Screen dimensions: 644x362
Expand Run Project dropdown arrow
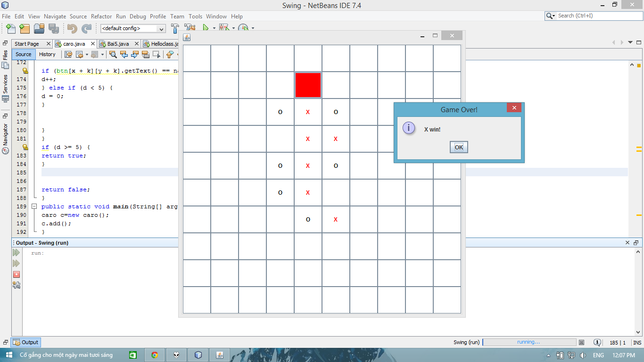(214, 28)
